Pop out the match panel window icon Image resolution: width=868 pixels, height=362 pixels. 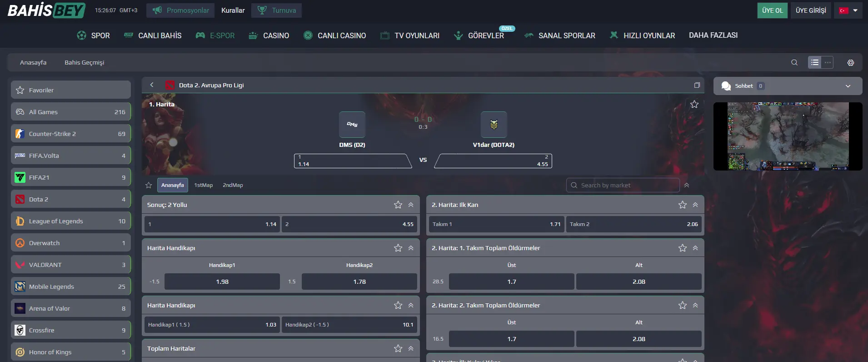pos(697,85)
